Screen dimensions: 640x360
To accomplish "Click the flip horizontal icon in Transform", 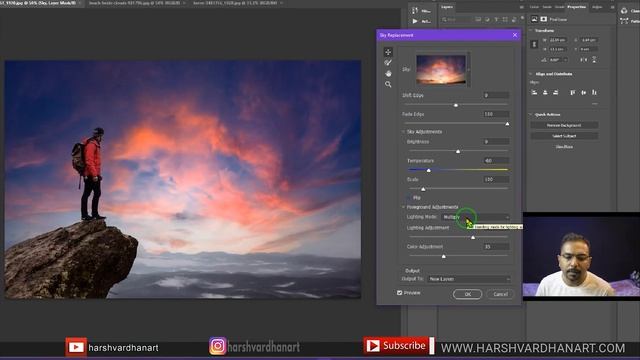I will pyautogui.click(x=584, y=60).
